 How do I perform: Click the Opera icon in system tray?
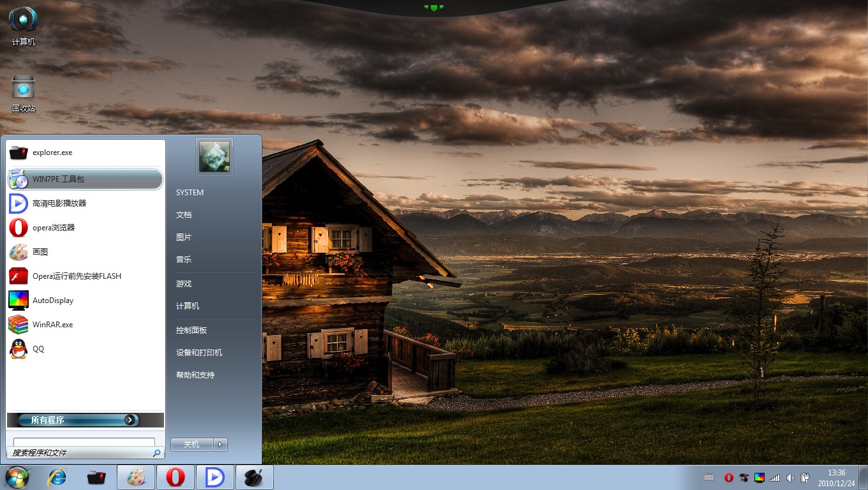[729, 477]
